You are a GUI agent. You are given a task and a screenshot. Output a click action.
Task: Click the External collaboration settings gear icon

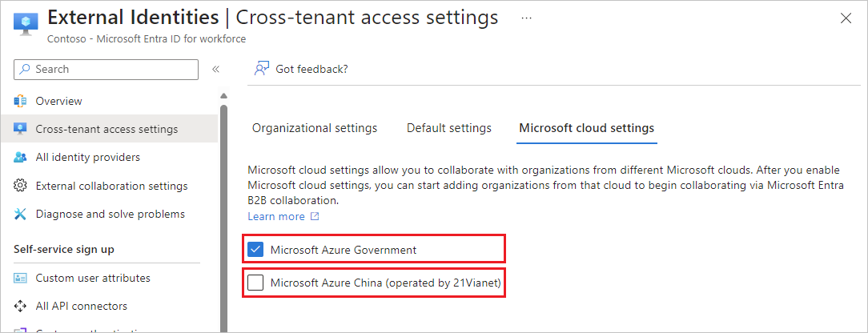point(21,186)
